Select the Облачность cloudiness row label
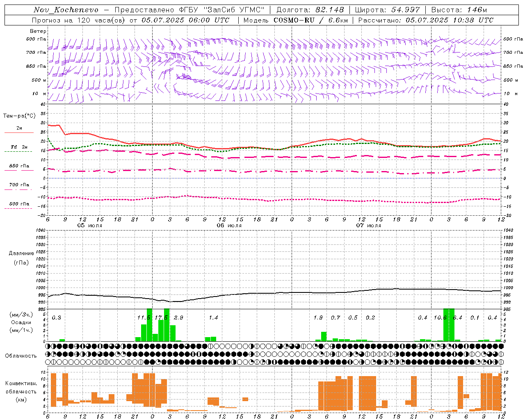This screenshot has height=420, width=525. pyautogui.click(x=21, y=356)
